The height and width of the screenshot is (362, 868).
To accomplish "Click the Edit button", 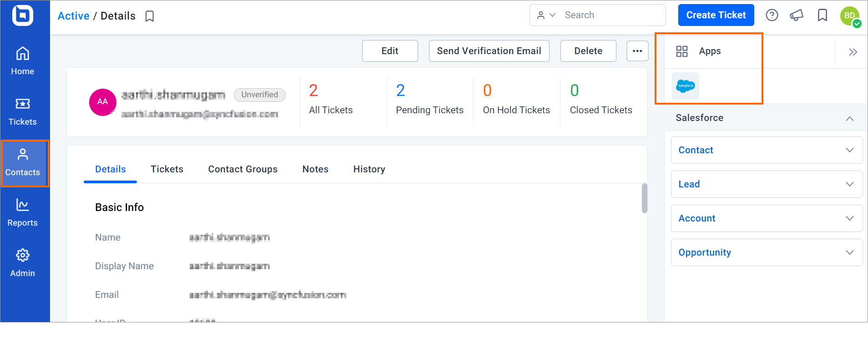I will click(390, 51).
